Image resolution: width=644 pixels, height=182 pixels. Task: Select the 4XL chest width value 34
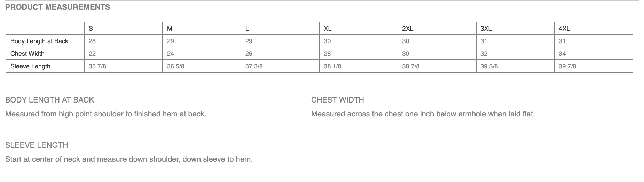pyautogui.click(x=562, y=54)
